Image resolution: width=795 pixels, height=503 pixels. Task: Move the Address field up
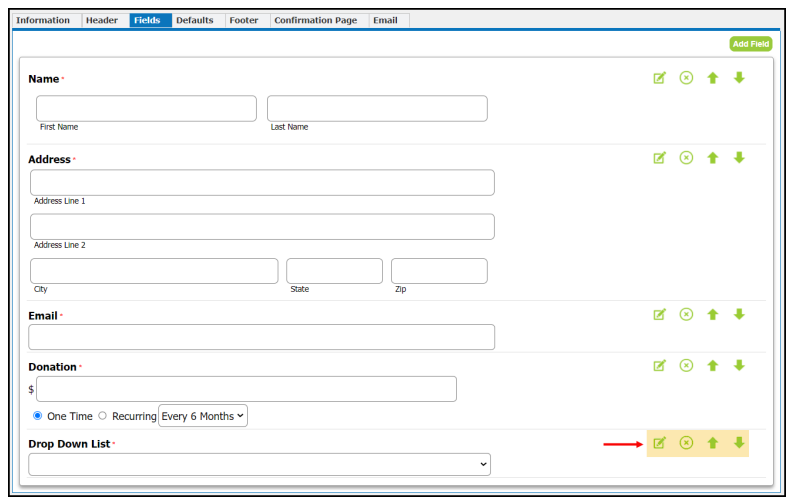713,158
